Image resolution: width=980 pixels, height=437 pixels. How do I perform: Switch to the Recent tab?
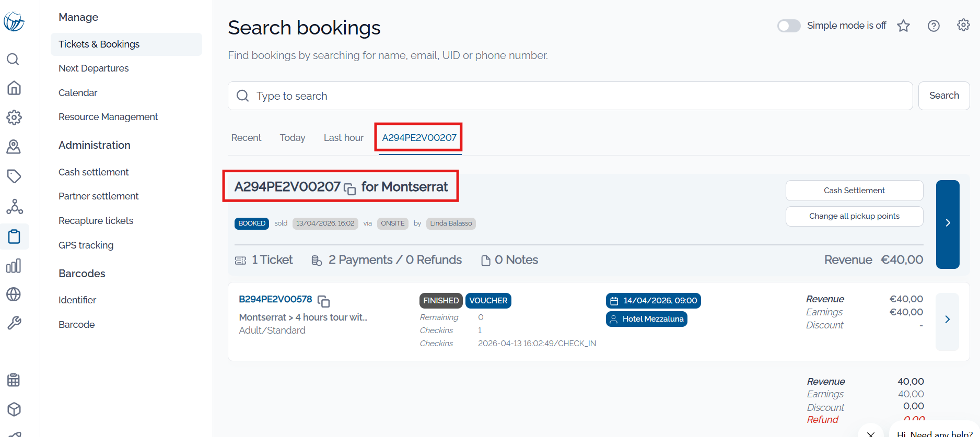pos(246,138)
